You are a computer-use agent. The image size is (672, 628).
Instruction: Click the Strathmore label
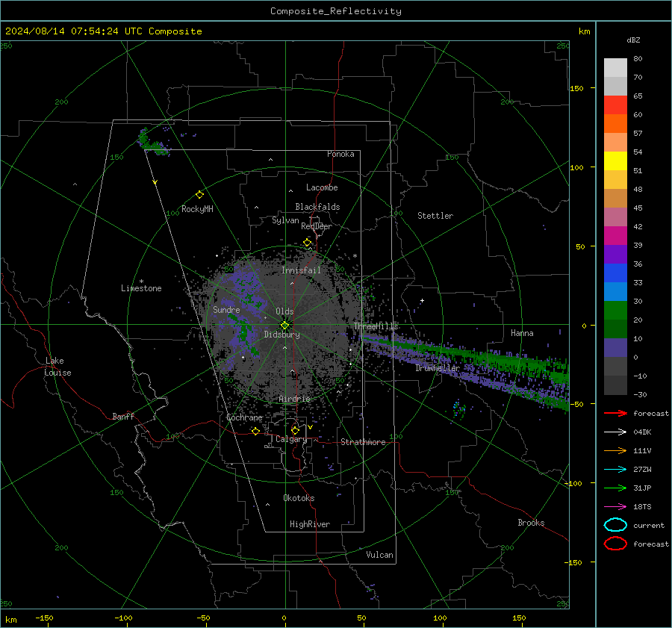coord(363,442)
